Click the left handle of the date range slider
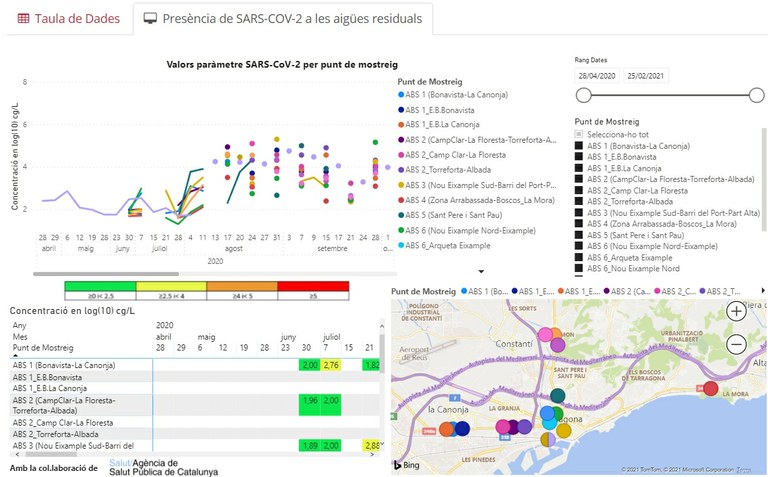768x477 pixels. pyautogui.click(x=582, y=95)
